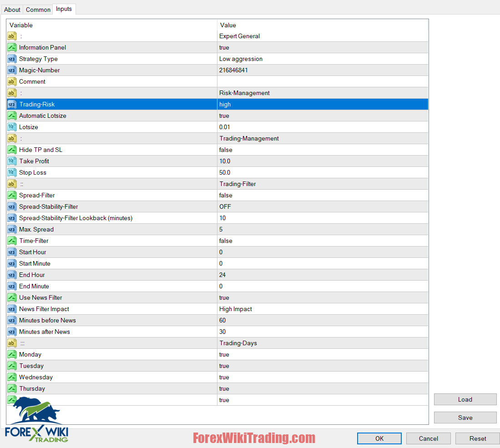This screenshot has height=448, width=500.
Task: Toggle Hide TP and SL value false
Action: coord(323,150)
